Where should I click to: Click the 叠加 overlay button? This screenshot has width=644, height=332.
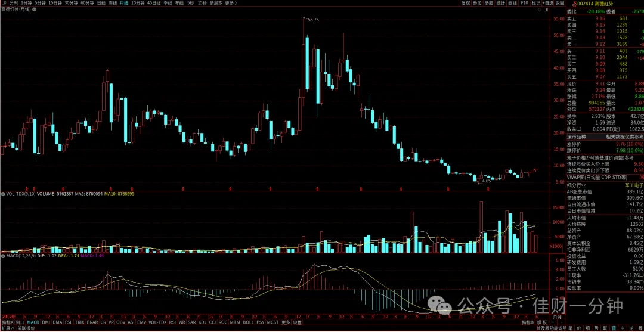[477, 2]
